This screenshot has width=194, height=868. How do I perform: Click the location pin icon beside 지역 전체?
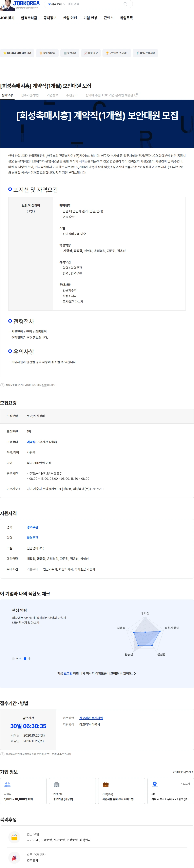click(x=49, y=4)
